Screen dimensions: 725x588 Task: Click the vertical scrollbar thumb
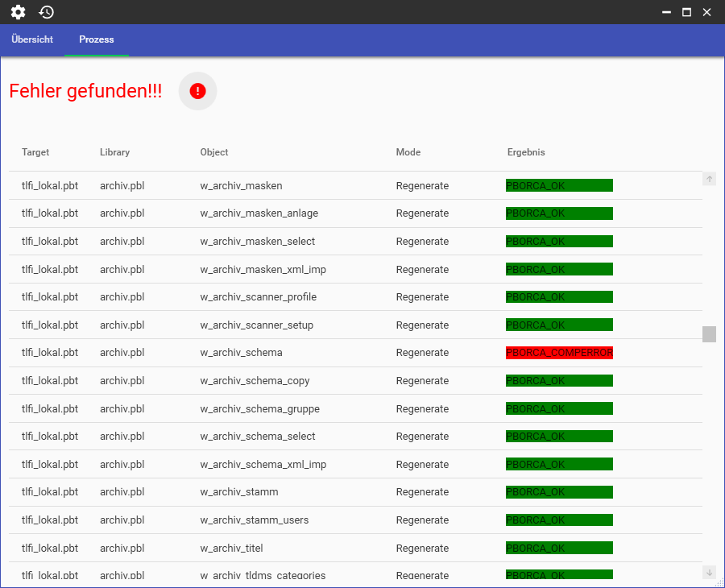[x=709, y=334]
